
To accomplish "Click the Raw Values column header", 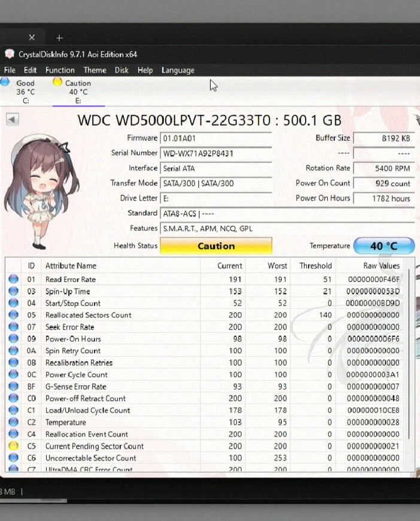I will pos(381,265).
